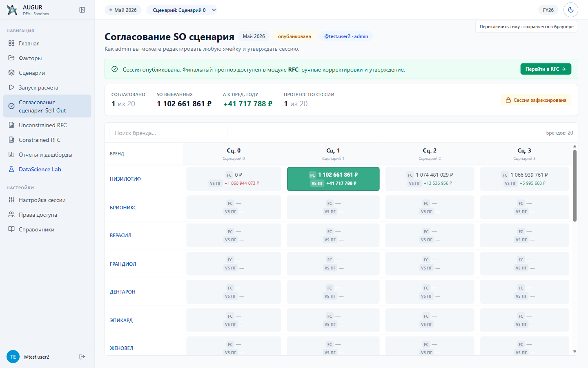Viewport: 588px width, 368px height.
Task: Open the ЖЕНОВЕЛ brand link
Action: click(122, 348)
